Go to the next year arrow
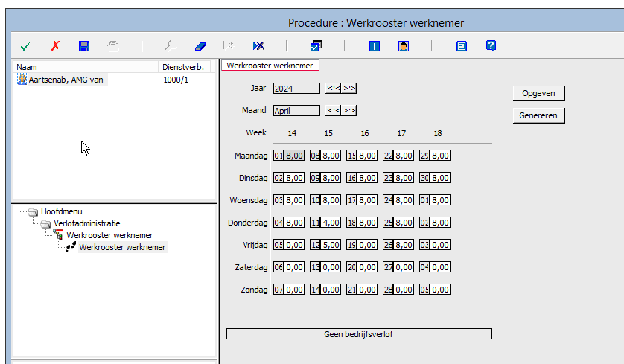Screen dimensions: 624x364 [349, 89]
